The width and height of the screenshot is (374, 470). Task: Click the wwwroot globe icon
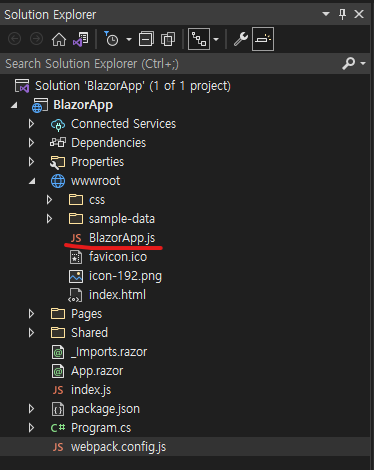[x=58, y=181]
